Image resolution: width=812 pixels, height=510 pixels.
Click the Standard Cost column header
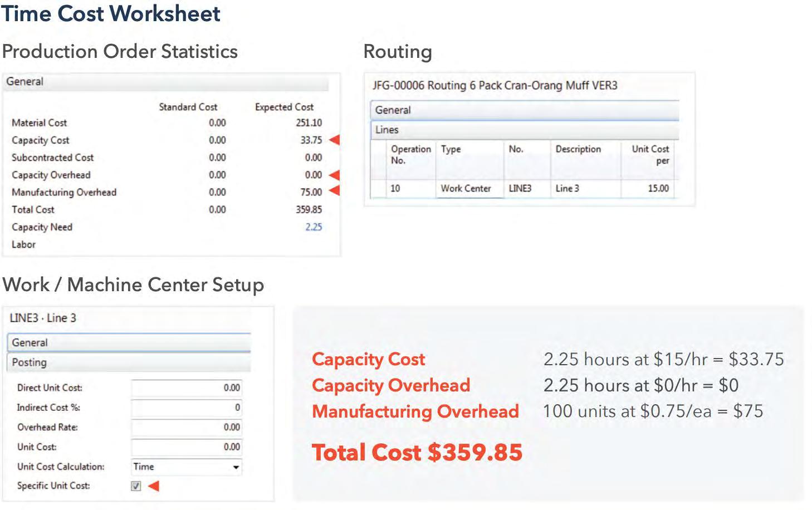(x=188, y=107)
